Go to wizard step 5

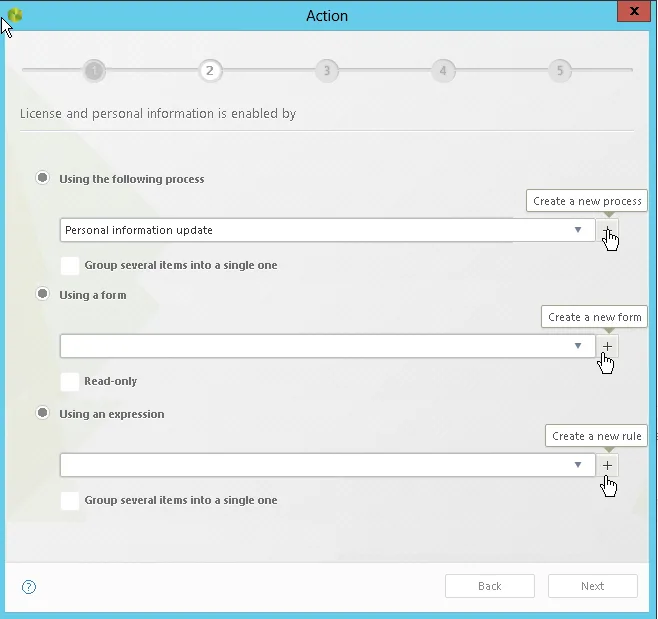point(560,71)
